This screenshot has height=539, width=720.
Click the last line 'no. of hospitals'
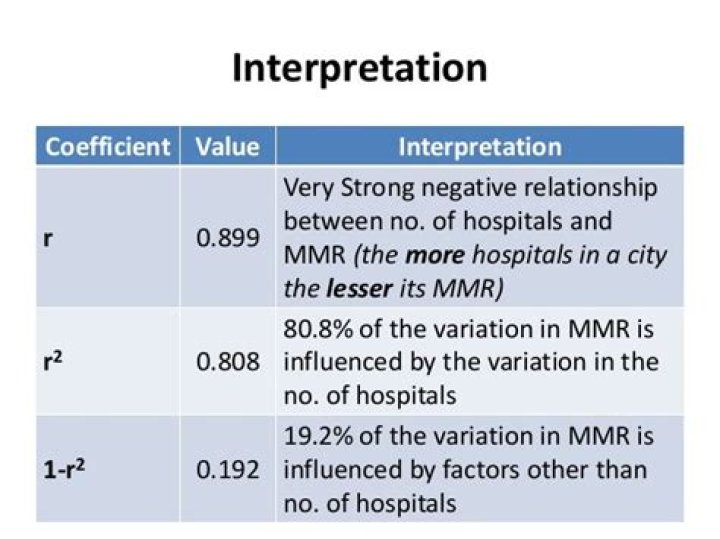tap(370, 504)
